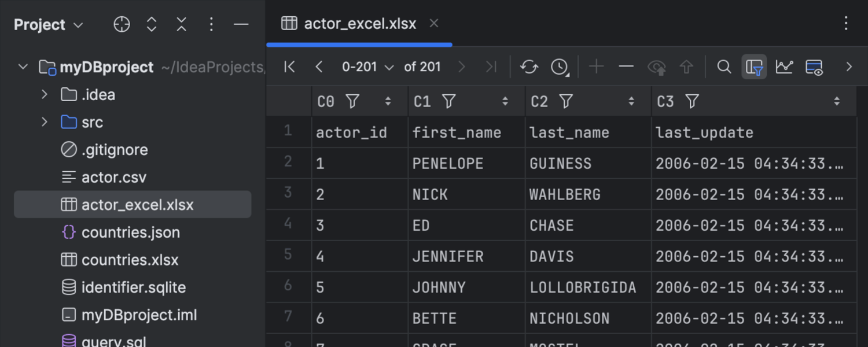Select the identifier.sqlite file

click(x=133, y=287)
